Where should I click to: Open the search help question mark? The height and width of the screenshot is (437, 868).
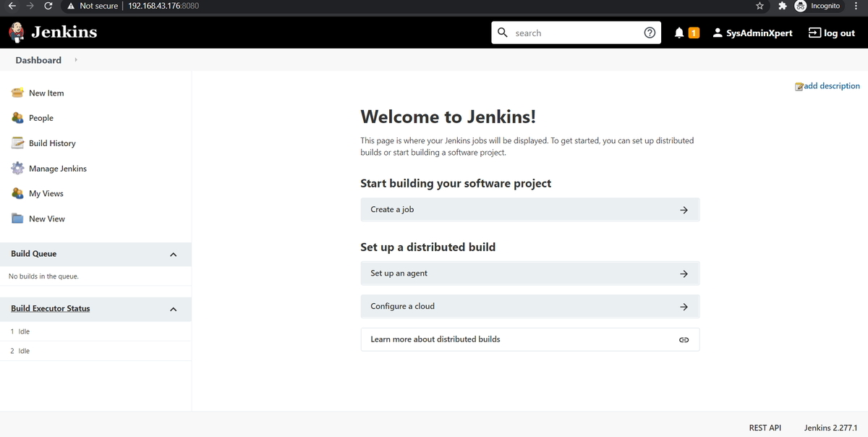[x=649, y=32]
